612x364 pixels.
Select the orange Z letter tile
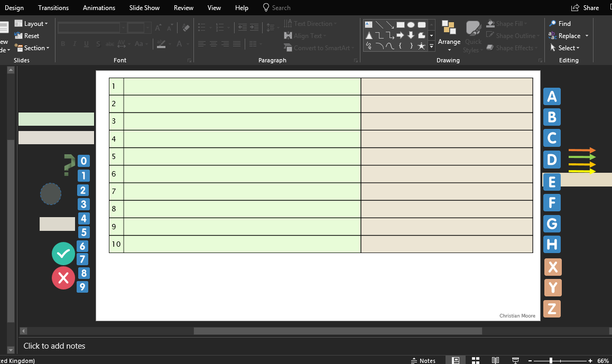click(552, 309)
